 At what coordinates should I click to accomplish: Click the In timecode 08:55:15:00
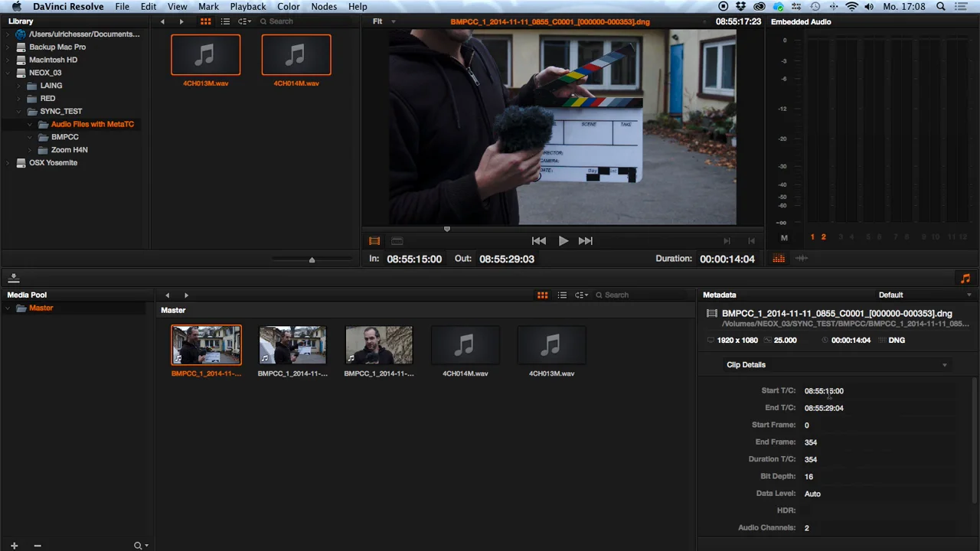tap(414, 259)
